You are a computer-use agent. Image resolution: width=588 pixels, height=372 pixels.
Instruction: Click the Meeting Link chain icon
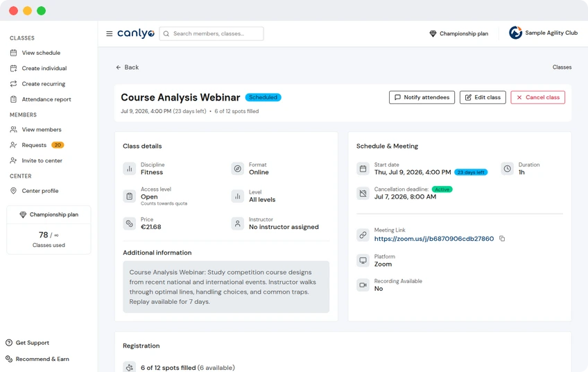363,235
